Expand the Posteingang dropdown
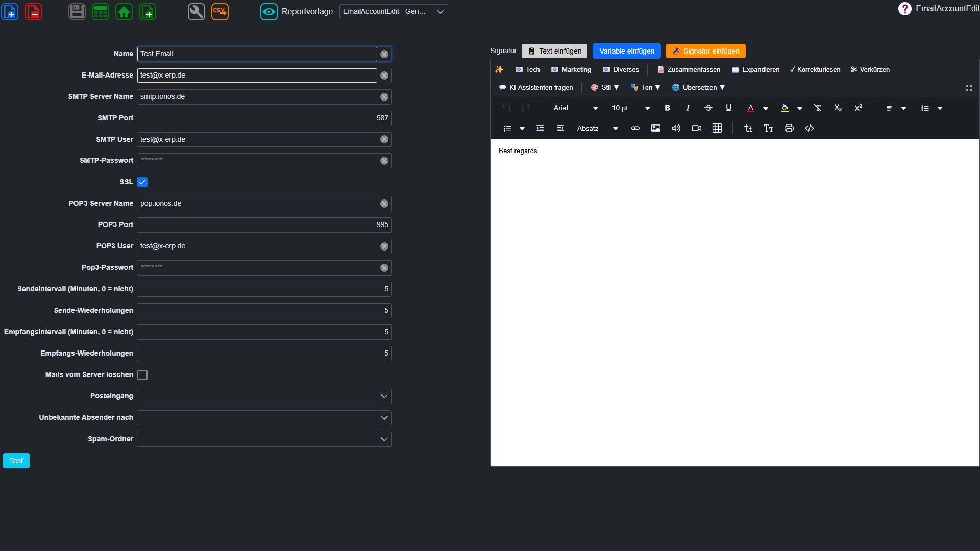This screenshot has height=551, width=980. [x=384, y=396]
